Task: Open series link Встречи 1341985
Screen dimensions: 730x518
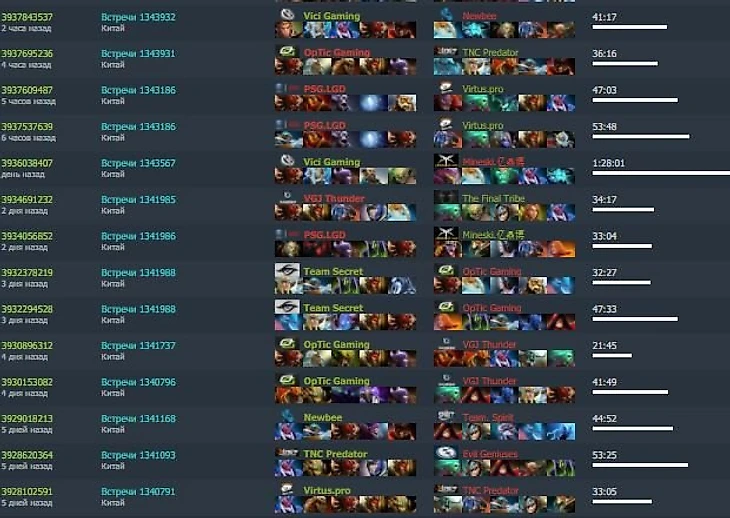Action: 138,200
